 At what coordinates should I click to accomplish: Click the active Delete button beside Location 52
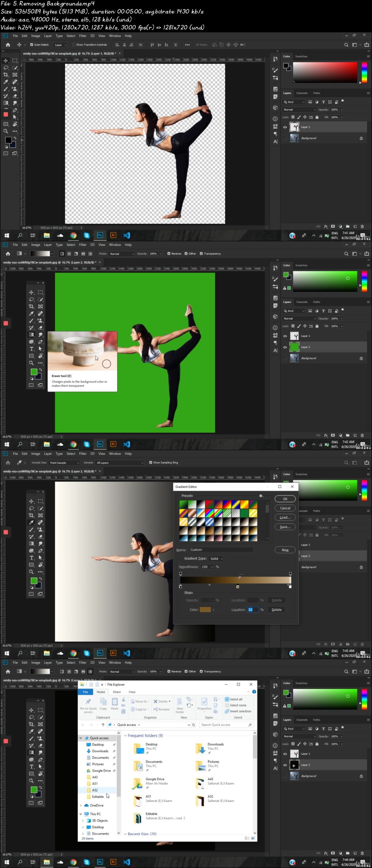click(x=276, y=610)
